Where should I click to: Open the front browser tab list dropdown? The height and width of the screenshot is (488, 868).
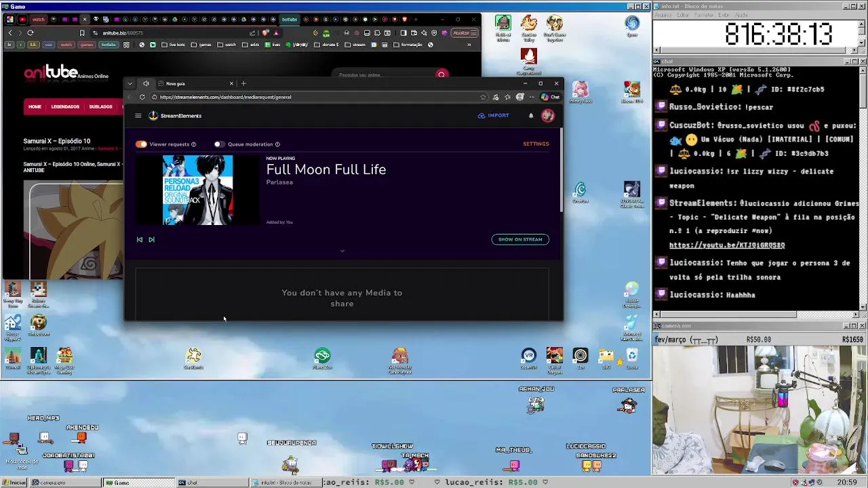(x=130, y=83)
